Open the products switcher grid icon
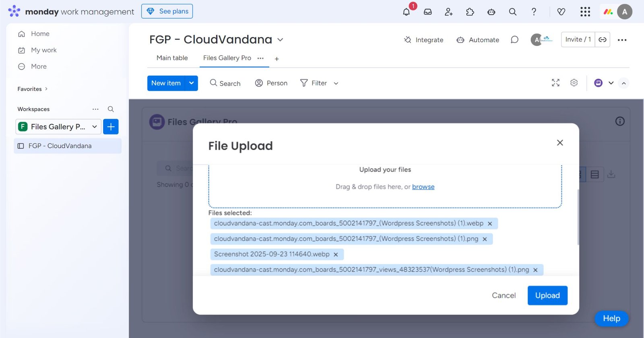 tap(585, 12)
